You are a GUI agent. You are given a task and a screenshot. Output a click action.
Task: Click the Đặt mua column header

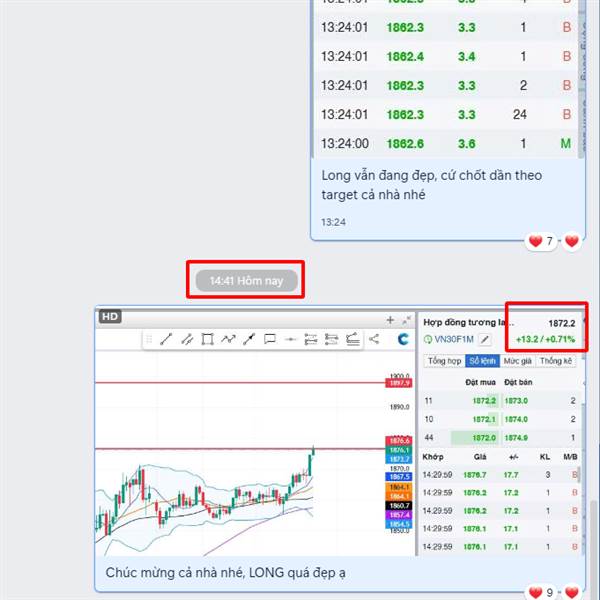point(480,382)
